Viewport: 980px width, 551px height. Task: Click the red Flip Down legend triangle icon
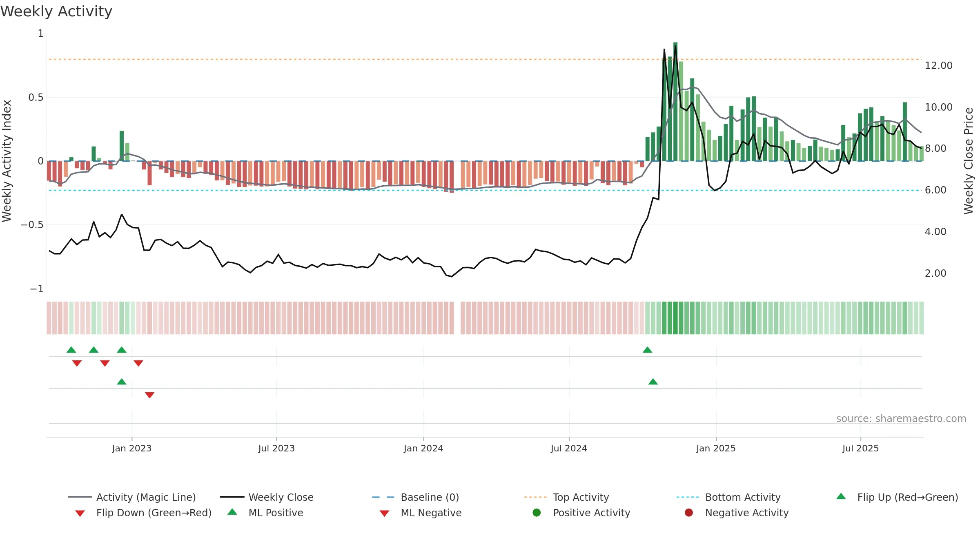[x=80, y=513]
